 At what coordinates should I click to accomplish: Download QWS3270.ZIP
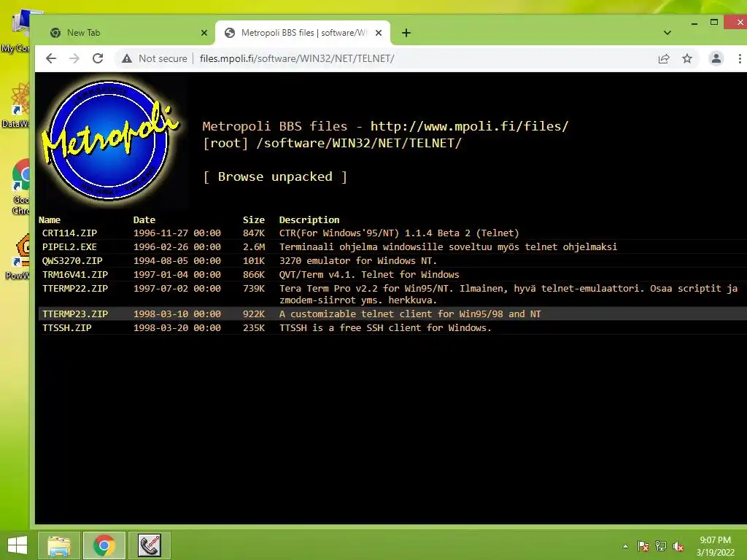72,261
